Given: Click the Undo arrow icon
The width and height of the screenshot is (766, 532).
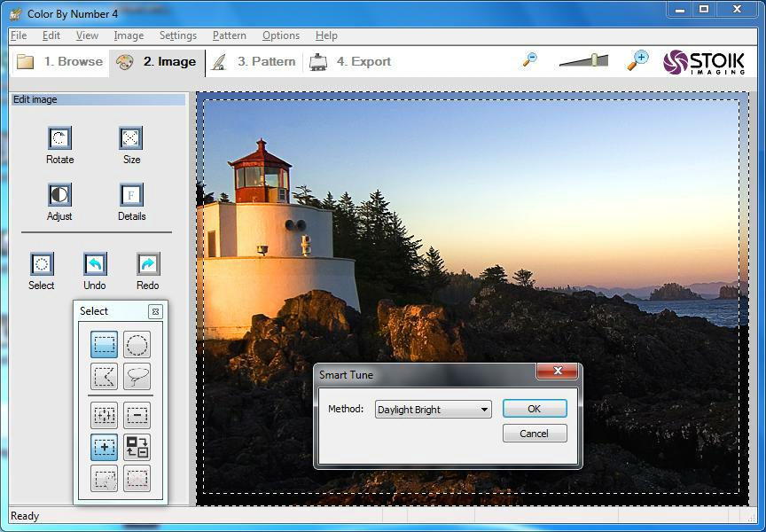Looking at the screenshot, I should [95, 264].
